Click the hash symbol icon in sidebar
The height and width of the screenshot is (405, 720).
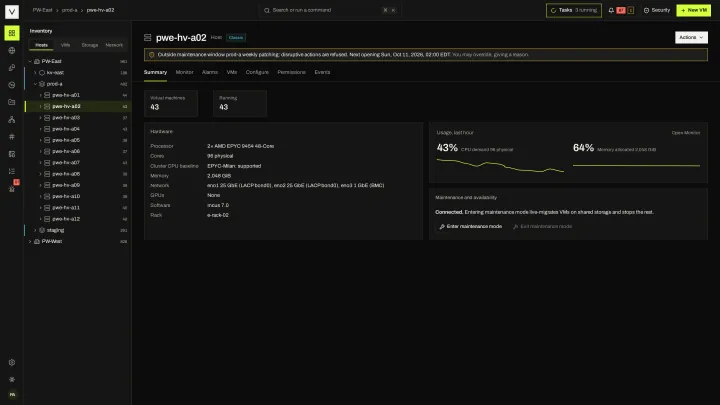(11, 137)
